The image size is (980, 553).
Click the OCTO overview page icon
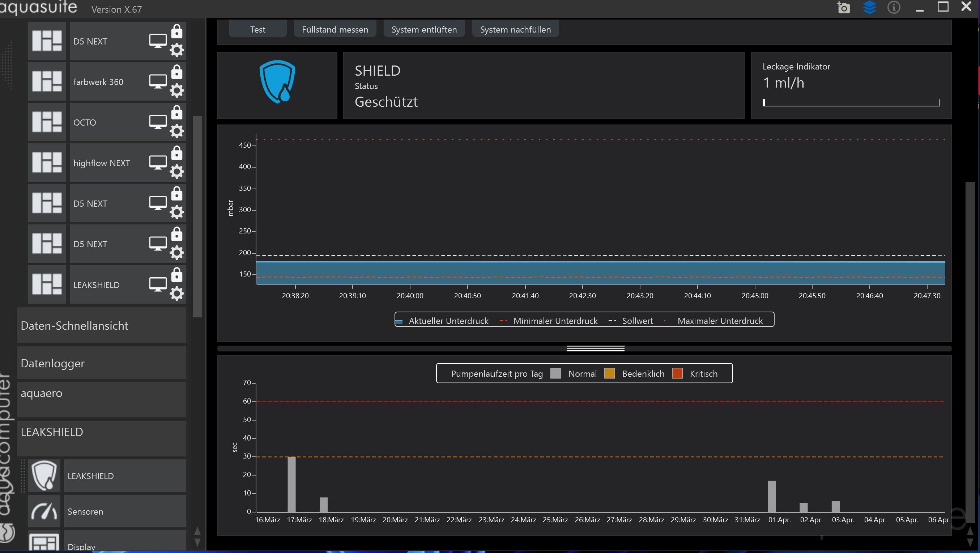coord(47,122)
